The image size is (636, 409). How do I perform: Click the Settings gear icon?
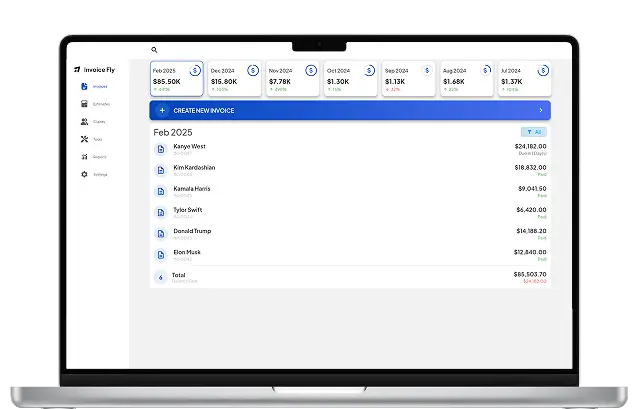tap(84, 174)
